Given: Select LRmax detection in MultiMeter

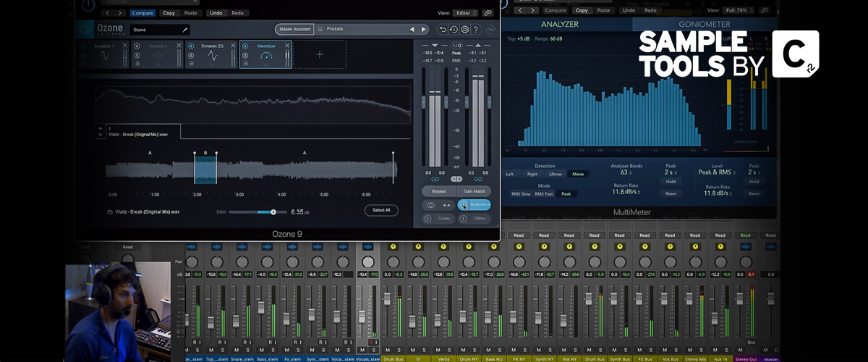Looking at the screenshot, I should (556, 174).
